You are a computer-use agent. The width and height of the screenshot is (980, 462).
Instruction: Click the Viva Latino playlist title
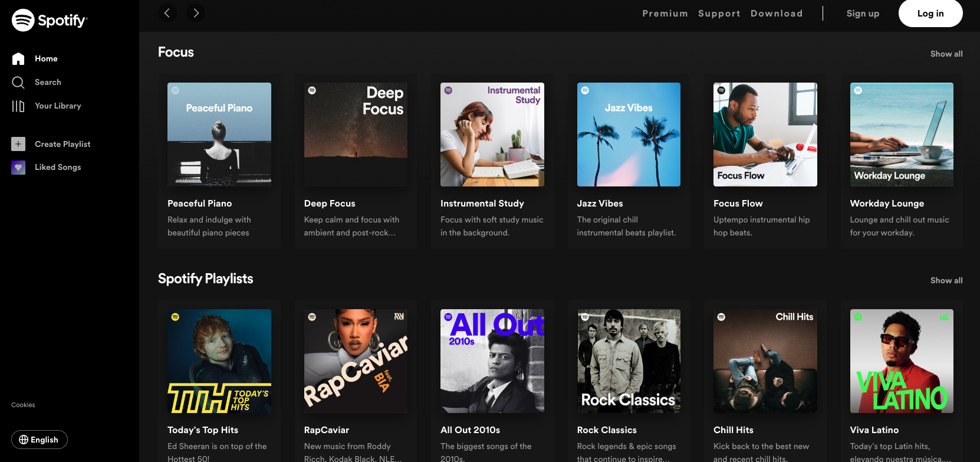874,430
